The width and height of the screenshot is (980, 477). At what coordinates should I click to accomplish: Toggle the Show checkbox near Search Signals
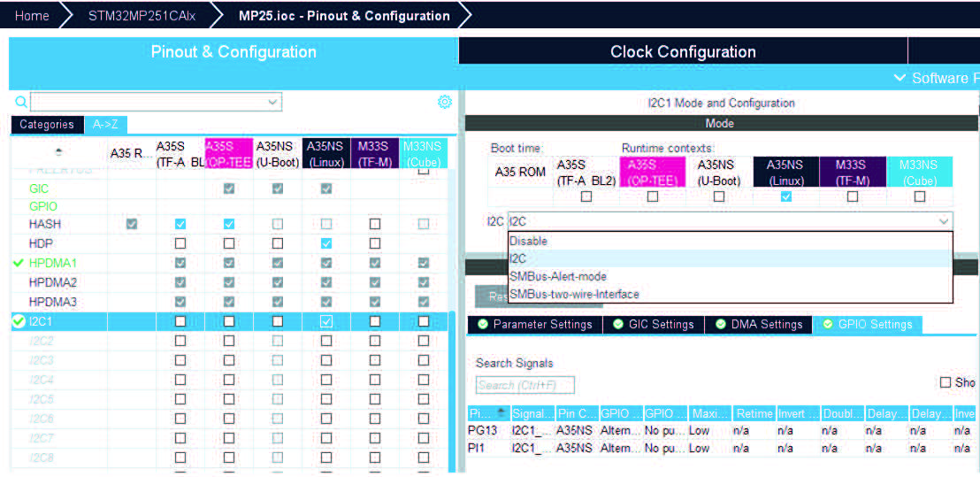pos(946,382)
